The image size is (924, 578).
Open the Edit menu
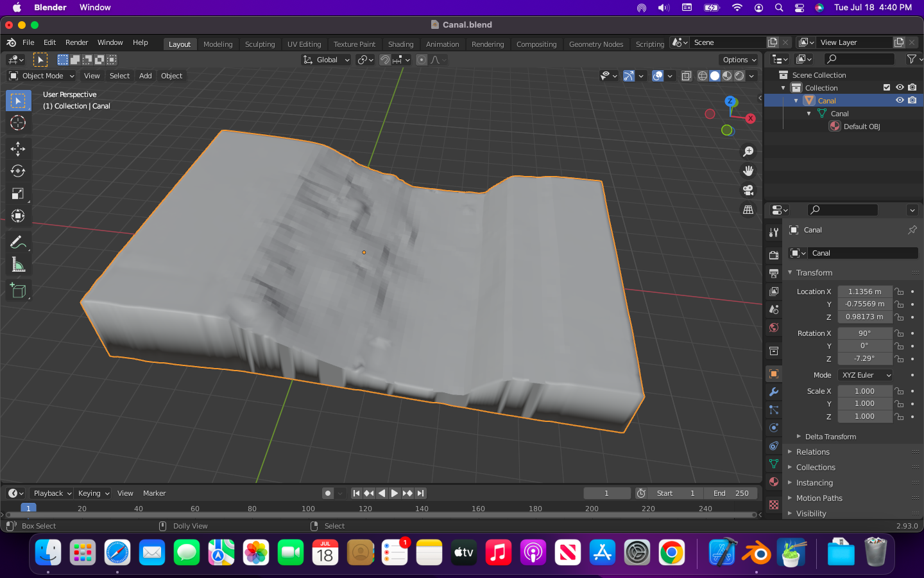(49, 42)
